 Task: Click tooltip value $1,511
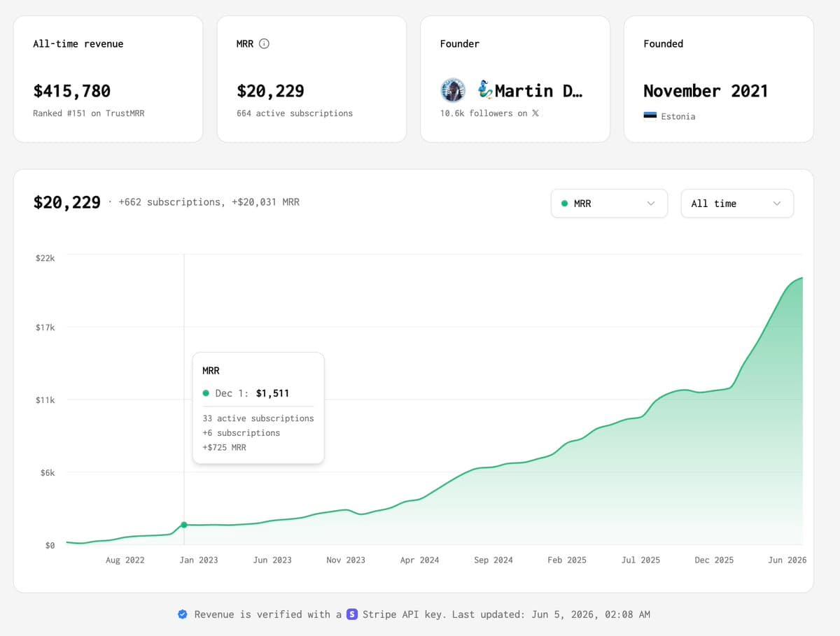click(272, 393)
